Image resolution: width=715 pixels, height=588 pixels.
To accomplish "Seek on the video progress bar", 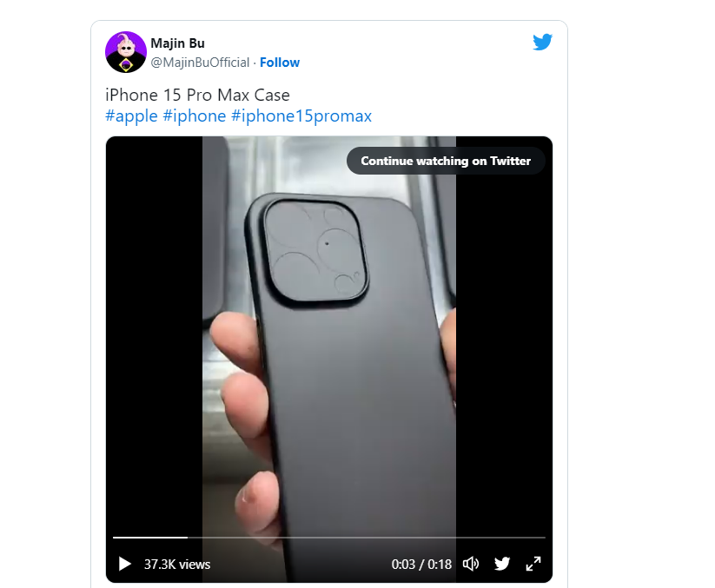I will pos(328,538).
